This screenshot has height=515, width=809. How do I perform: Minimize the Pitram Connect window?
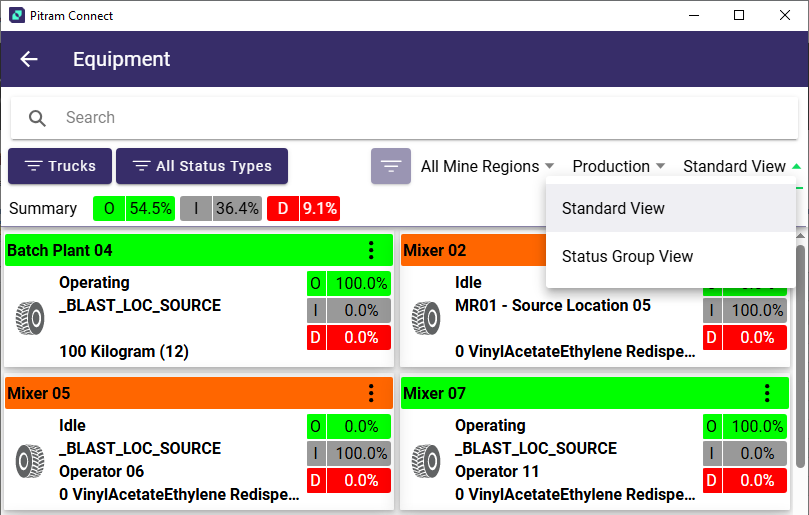tap(694, 15)
